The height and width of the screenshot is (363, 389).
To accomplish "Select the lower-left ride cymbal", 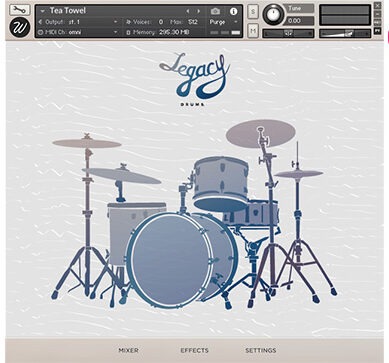I will (122, 175).
